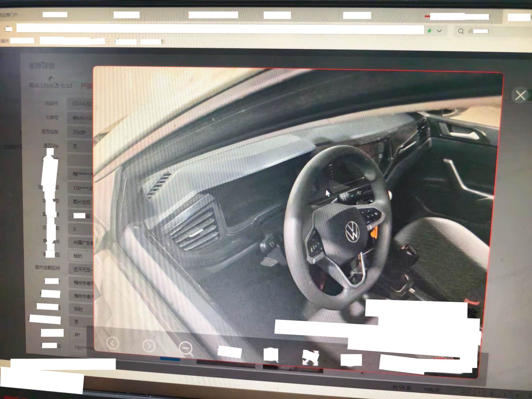
Task: Close the image viewer with the X
Action: click(x=520, y=95)
